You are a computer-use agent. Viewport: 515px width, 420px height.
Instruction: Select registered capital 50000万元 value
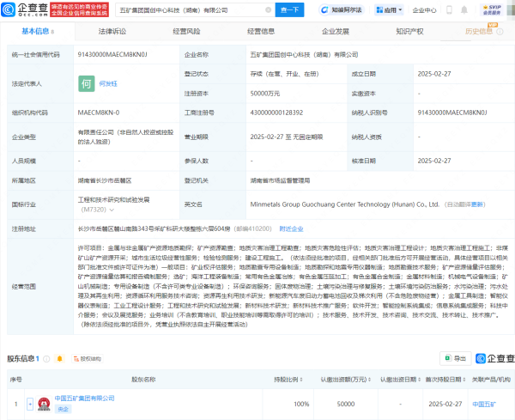[264, 94]
